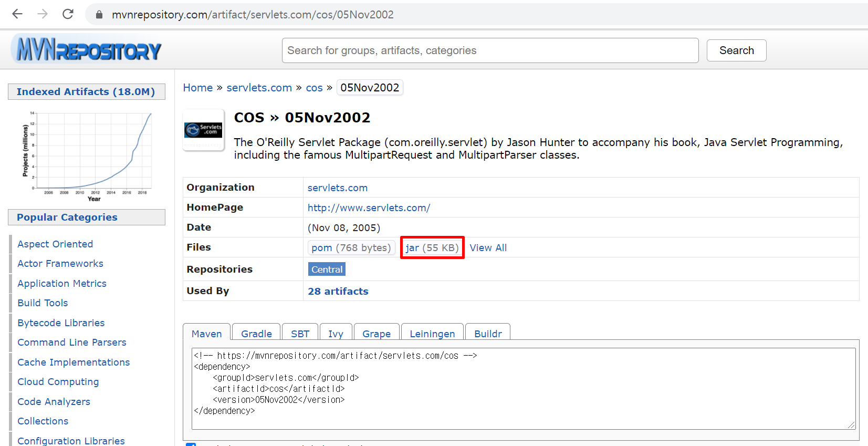Viewport: 868px width, 446px height.
Task: Switch to the Leiningen tab
Action: click(432, 334)
